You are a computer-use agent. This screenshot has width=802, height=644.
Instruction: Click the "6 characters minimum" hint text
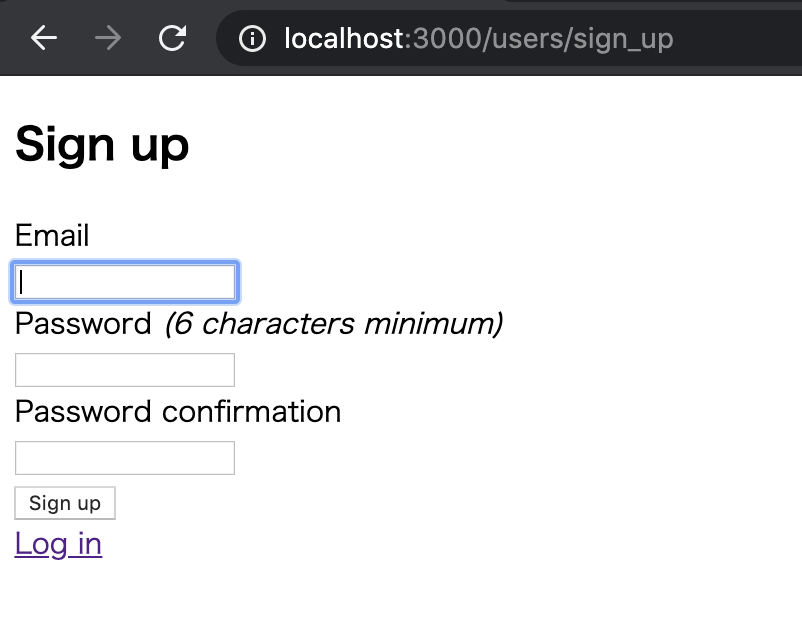333,324
